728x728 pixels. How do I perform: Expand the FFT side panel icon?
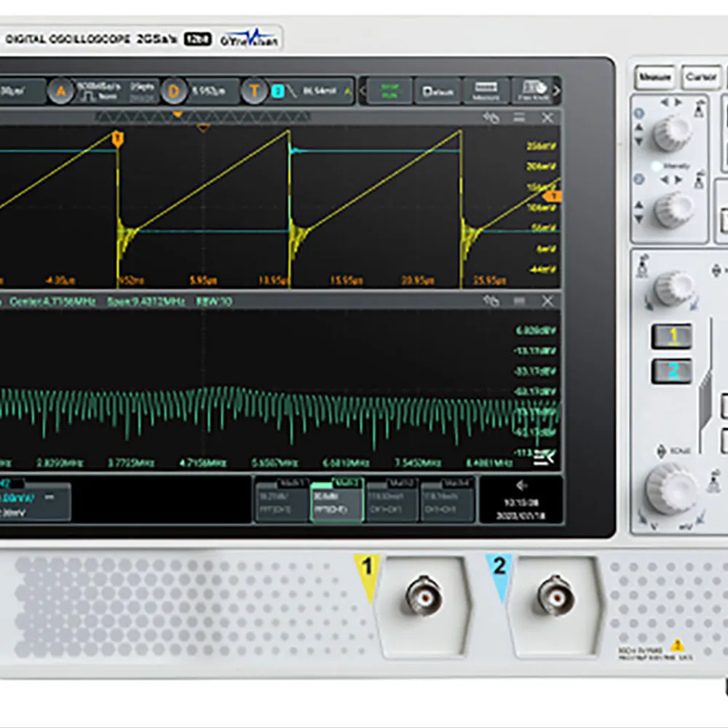(x=543, y=456)
